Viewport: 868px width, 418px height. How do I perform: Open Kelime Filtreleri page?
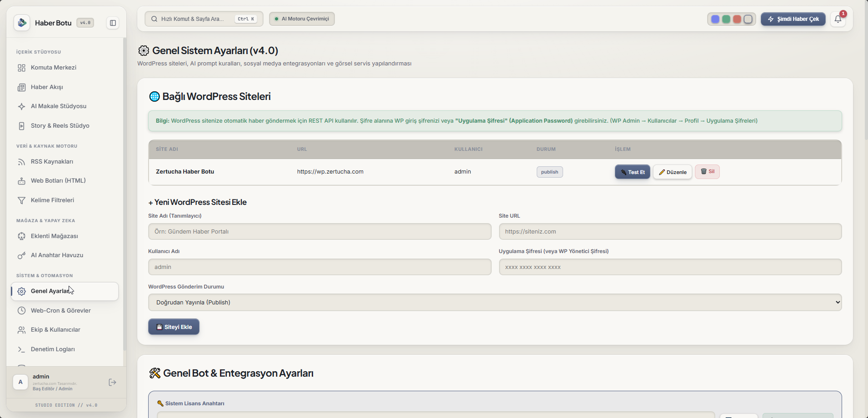click(65, 200)
